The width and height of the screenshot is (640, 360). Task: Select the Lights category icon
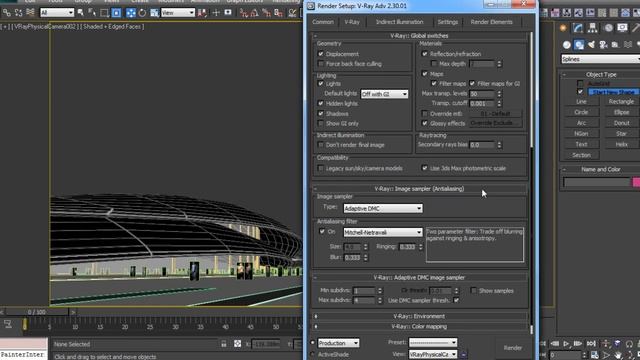point(591,44)
